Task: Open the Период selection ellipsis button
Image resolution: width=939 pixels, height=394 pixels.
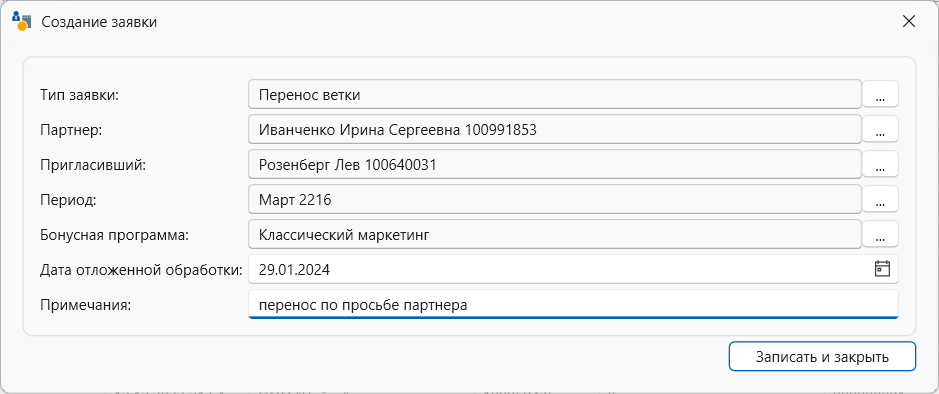Action: click(x=880, y=199)
